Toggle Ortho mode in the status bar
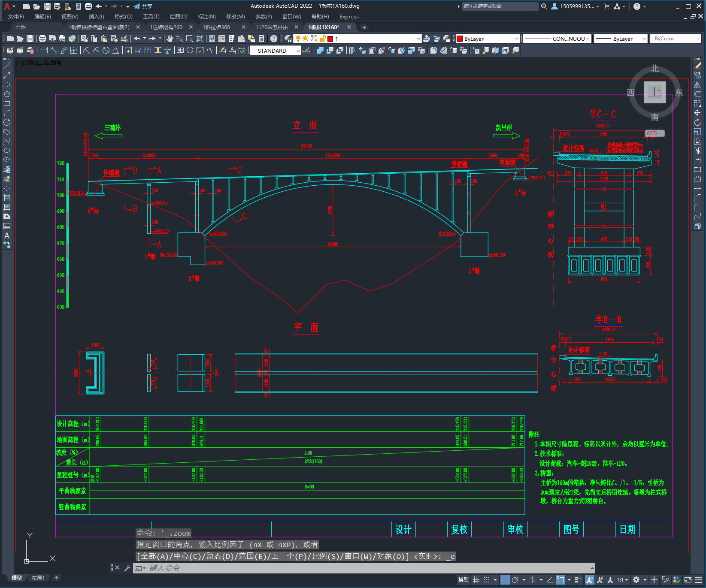 point(505,580)
